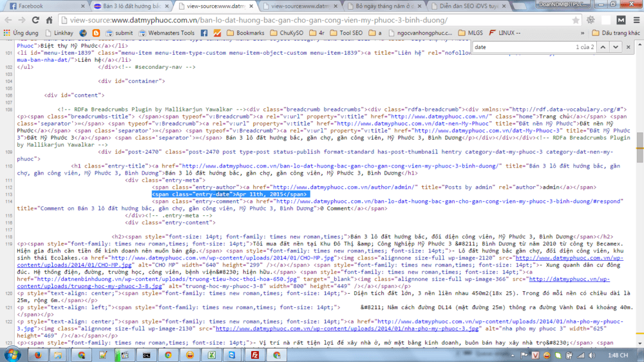Viewport: 644px width, 362px height.
Task: Open the smiley face taskbar app
Action: point(190,355)
